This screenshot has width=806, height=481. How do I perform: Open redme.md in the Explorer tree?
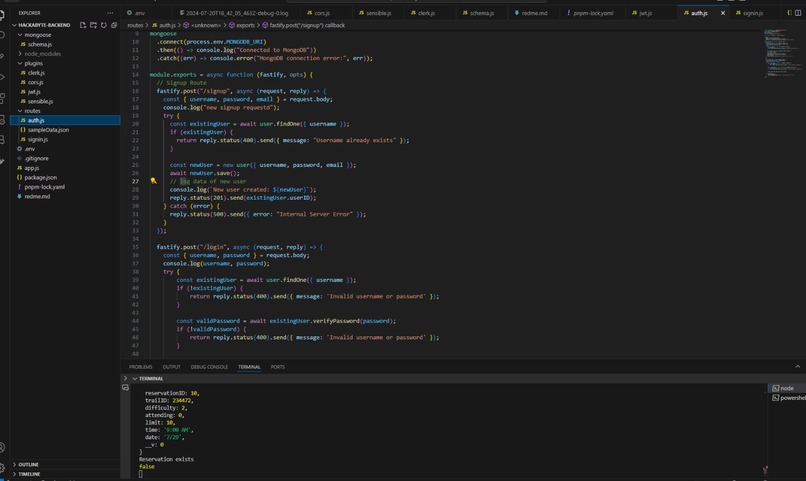coord(65,196)
